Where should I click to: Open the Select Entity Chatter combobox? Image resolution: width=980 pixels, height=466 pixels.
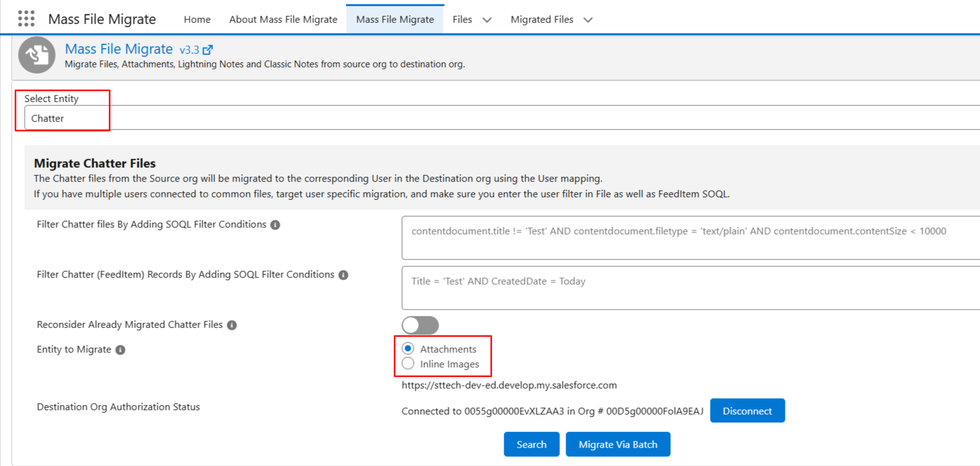click(502, 118)
